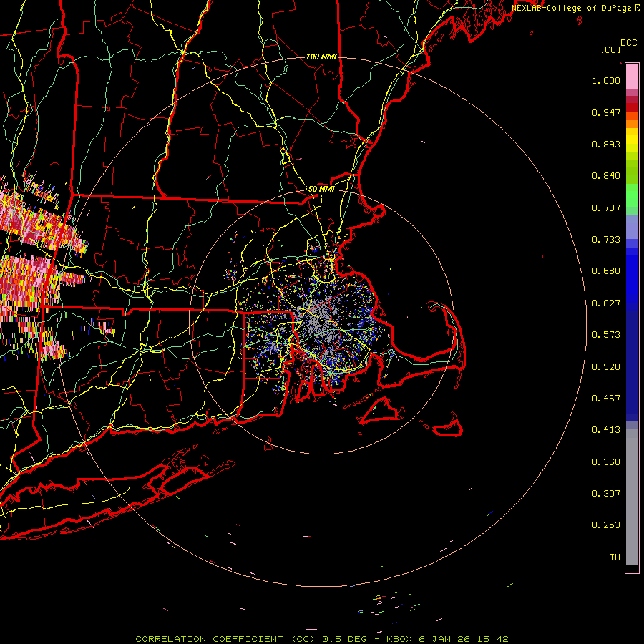Image resolution: width=644 pixels, height=644 pixels.
Task: Select the 0.787 legend value
Action: tap(606, 208)
